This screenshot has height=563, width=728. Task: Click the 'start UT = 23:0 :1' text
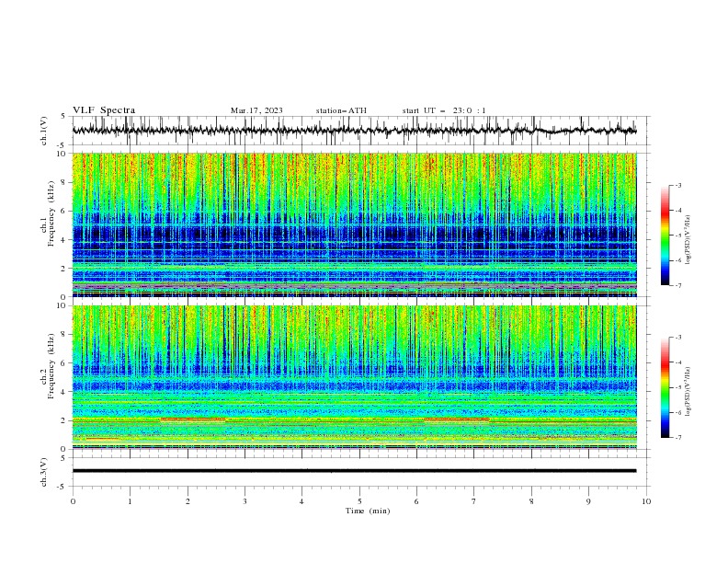pos(444,110)
